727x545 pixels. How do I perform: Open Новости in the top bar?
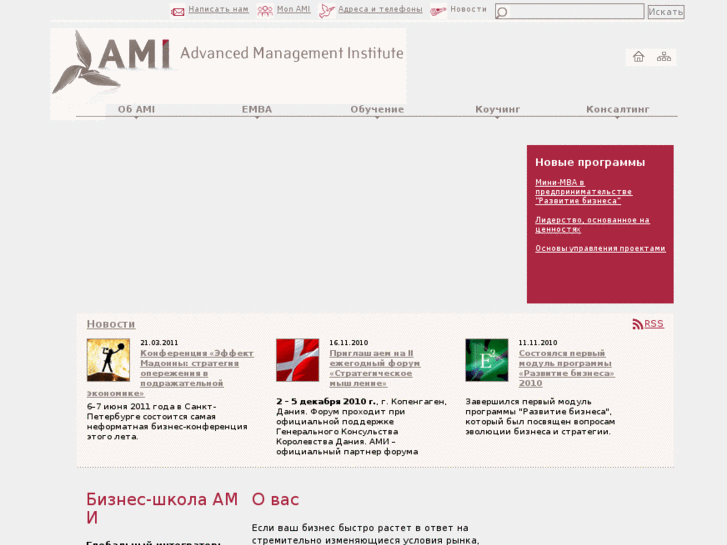pyautogui.click(x=469, y=9)
